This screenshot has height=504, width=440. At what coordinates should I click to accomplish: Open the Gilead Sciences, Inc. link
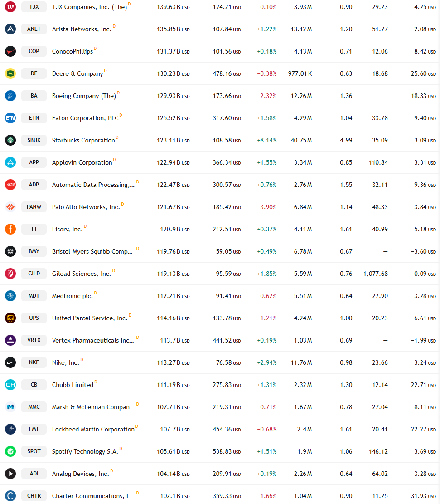(x=81, y=274)
